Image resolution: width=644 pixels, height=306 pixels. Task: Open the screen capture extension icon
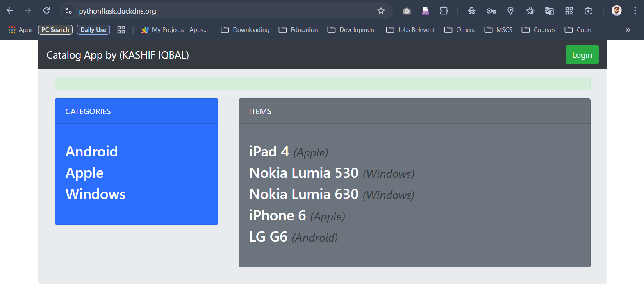(588, 11)
